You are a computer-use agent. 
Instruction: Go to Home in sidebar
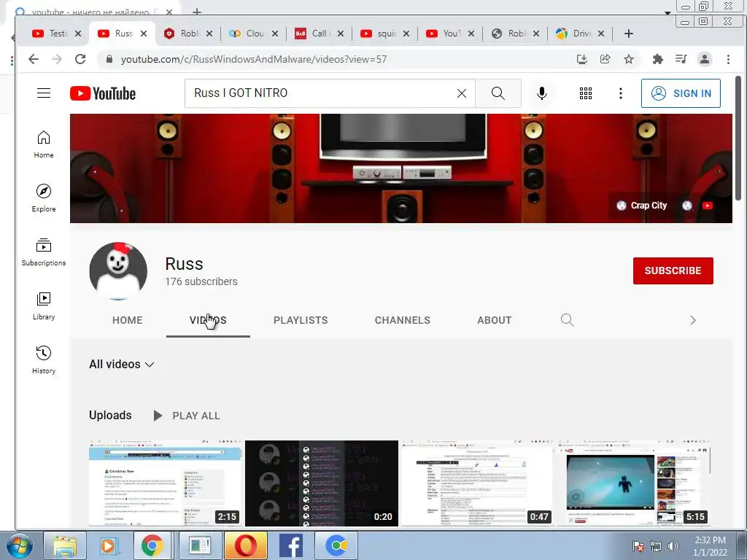point(44,144)
